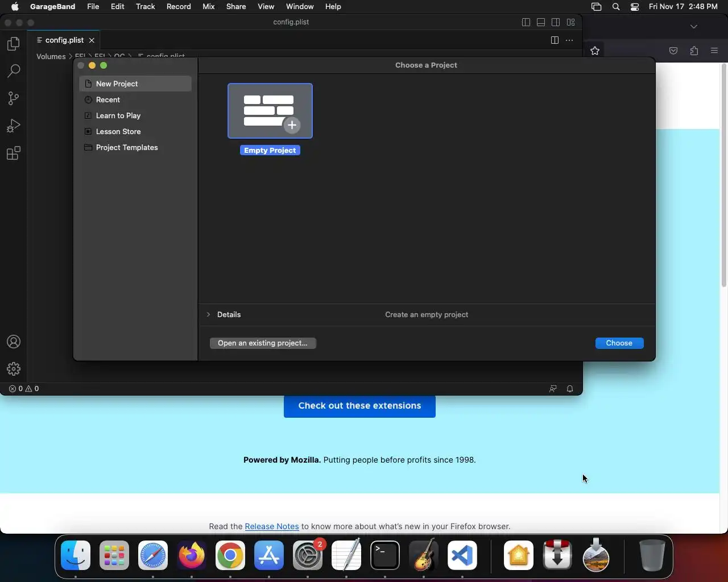
Task: Expand the Details disclosure triangle
Action: click(x=208, y=314)
